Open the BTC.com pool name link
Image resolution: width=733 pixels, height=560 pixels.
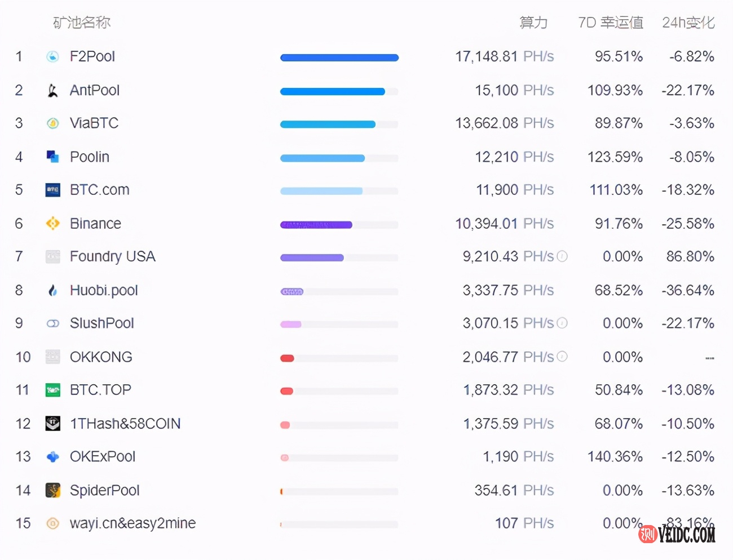click(x=99, y=190)
